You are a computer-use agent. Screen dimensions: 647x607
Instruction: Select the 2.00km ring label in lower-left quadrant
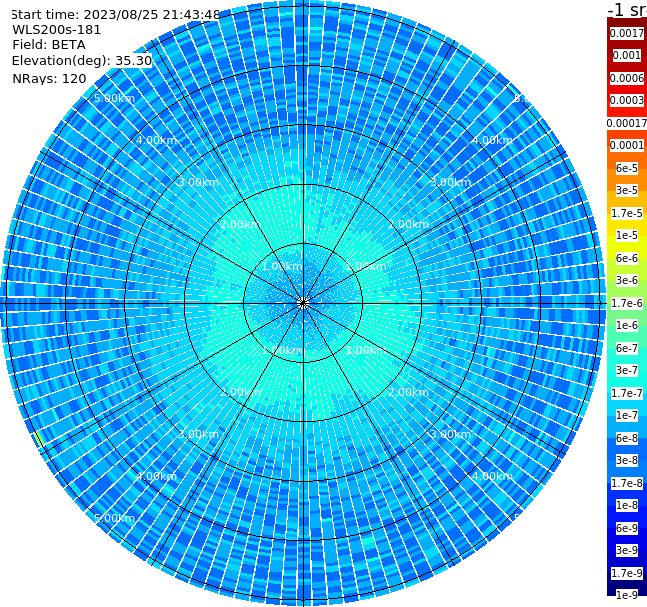point(241,392)
